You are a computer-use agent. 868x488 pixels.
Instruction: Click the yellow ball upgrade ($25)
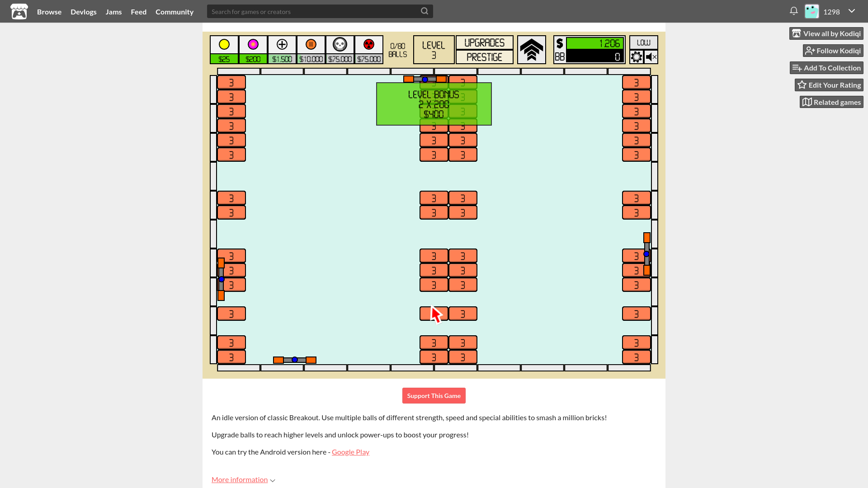coord(224,49)
